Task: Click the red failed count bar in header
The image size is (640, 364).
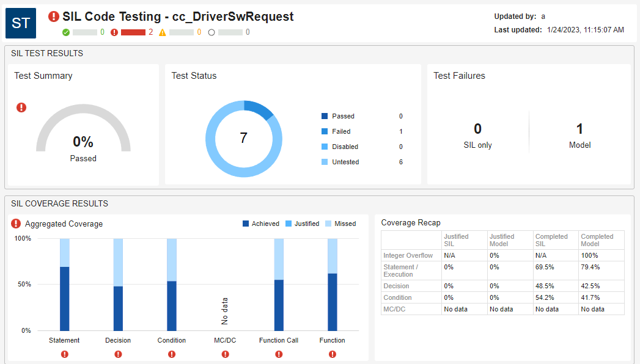Action: tap(133, 32)
